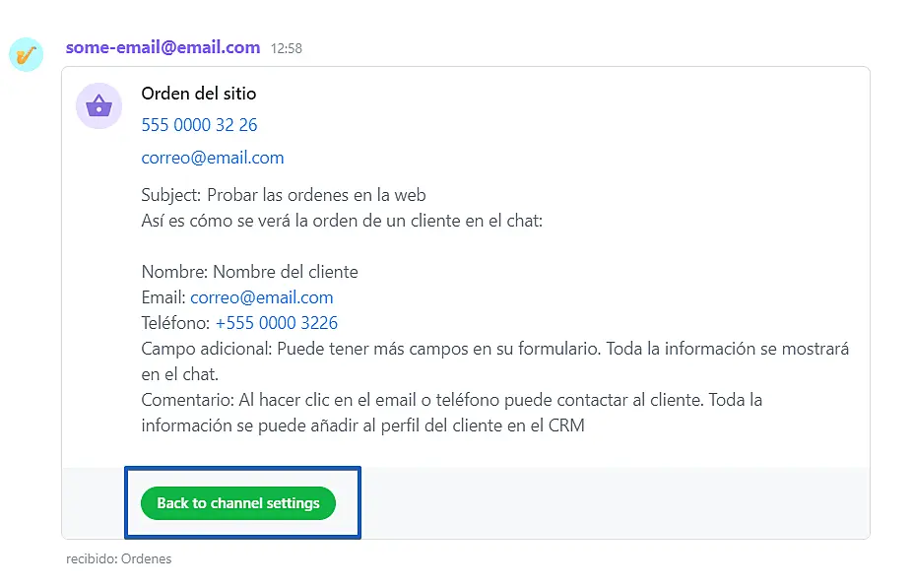Screen dimensions: 913x588
Task: Dial the +555 0000 3226 Teléfono link
Action: (277, 323)
